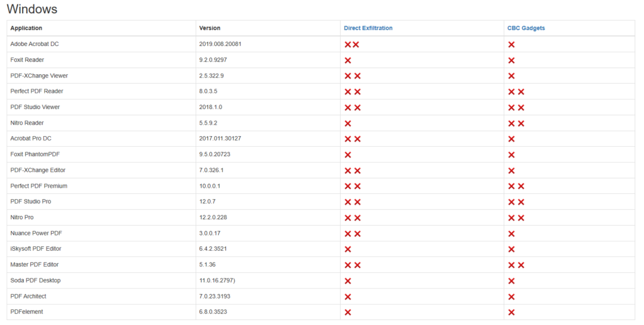Screen dimensions: 644x325
Task: Click PDF Architect's Direct Exfiltration red X
Action: click(348, 297)
